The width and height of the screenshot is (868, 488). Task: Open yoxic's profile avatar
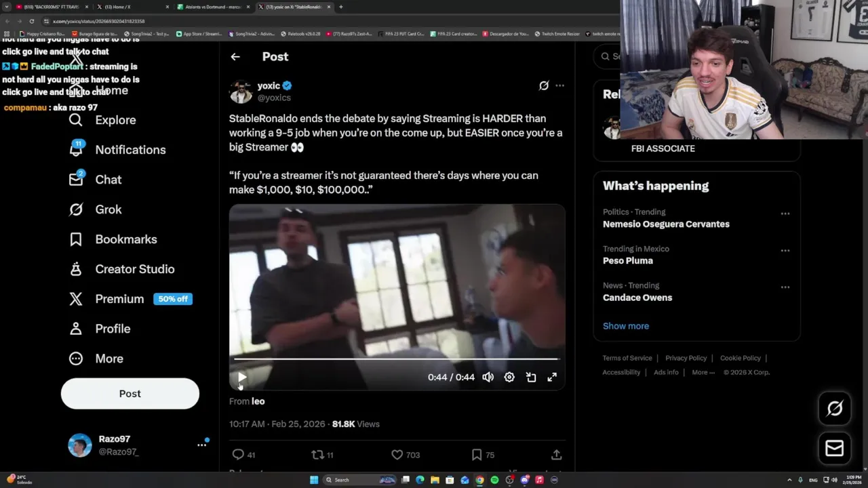[x=241, y=91]
